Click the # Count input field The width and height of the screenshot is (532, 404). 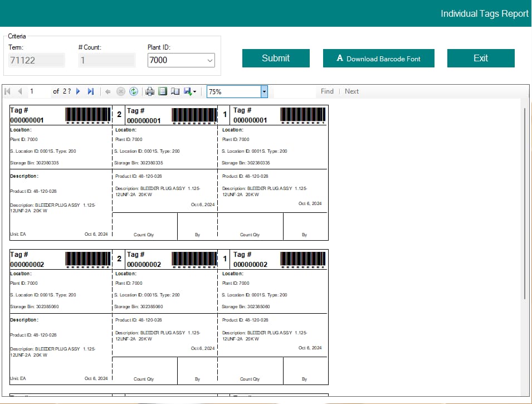(106, 60)
